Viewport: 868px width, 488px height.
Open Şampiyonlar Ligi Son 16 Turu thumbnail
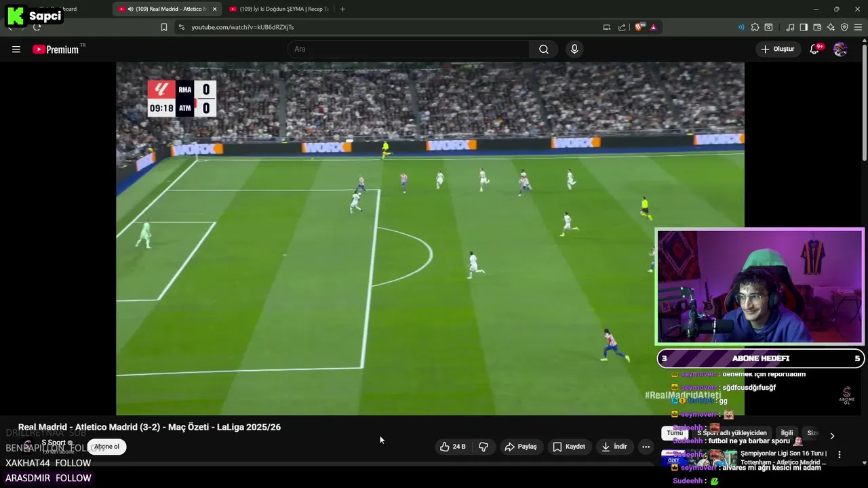coord(699,457)
